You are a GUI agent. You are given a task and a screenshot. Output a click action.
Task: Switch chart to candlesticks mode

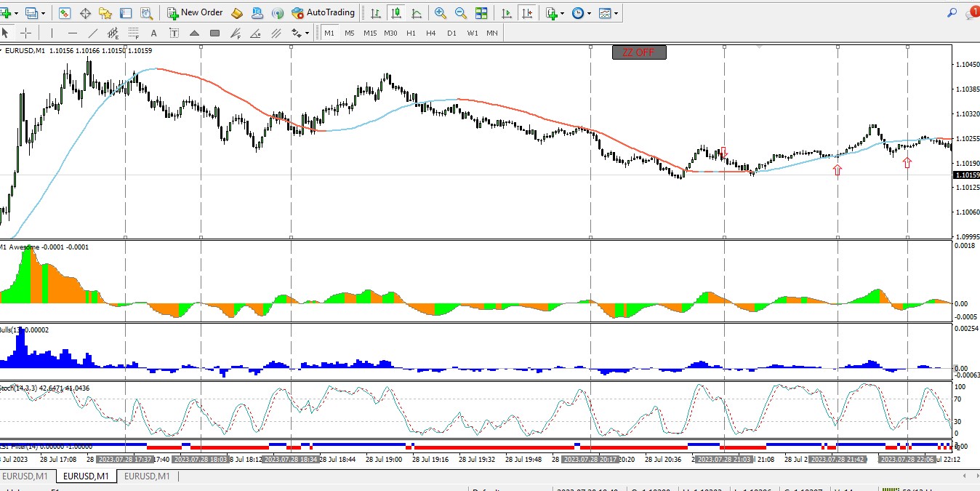[395, 12]
